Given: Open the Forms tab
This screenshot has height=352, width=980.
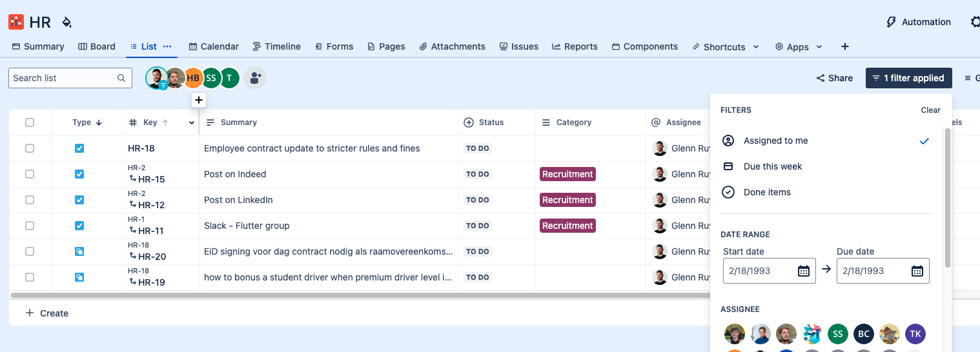Looking at the screenshot, I should 334,46.
